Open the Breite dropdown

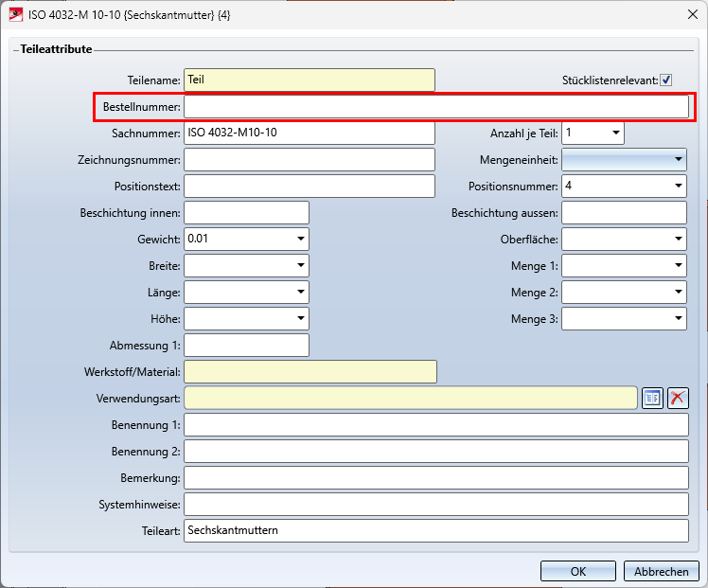pos(300,266)
